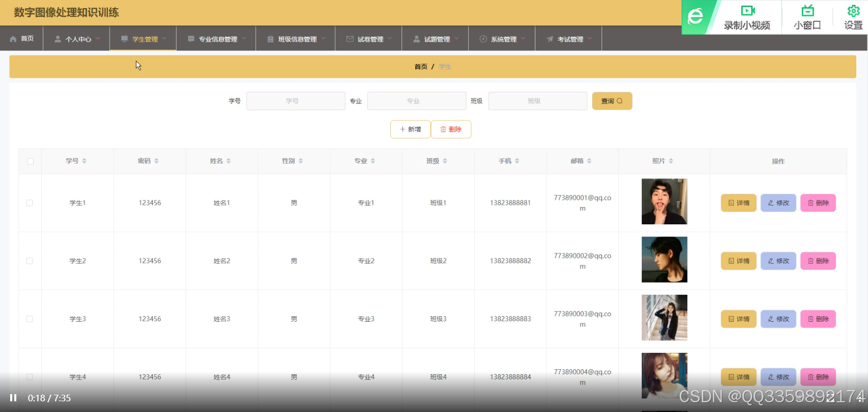Click the 班级信息管理 document icon
868x412 pixels.
[270, 39]
